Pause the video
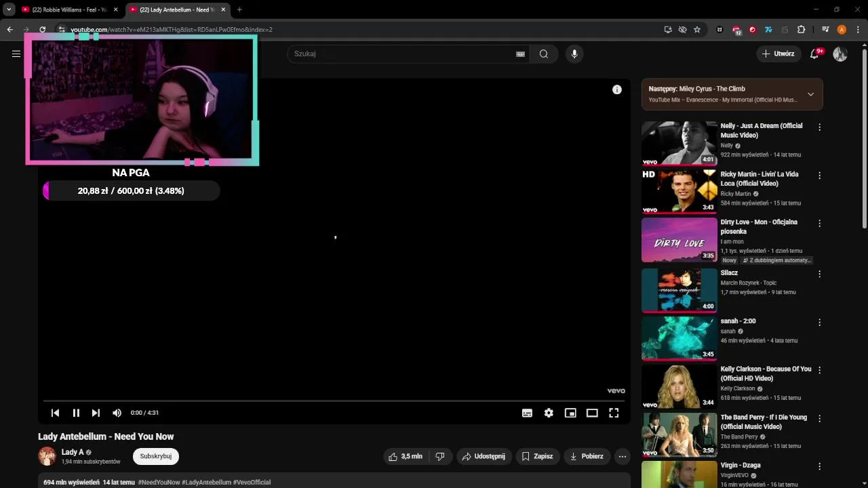This screenshot has width=868, height=488. (76, 413)
